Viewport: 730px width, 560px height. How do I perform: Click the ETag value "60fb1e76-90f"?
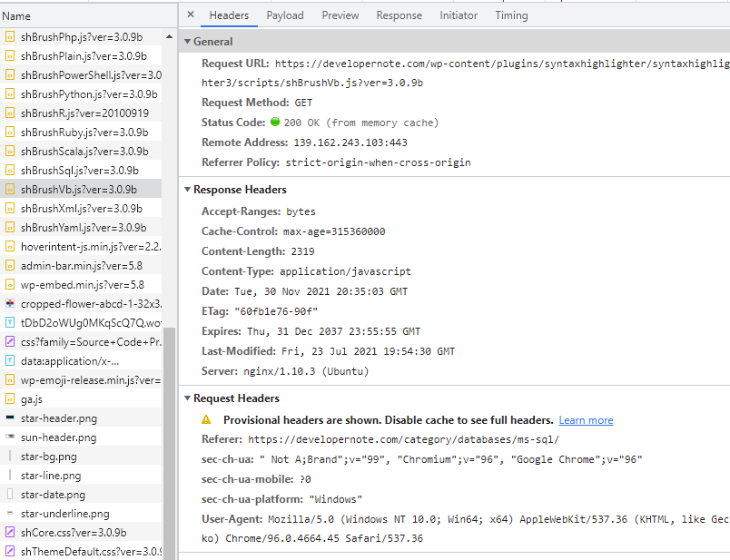(x=276, y=311)
